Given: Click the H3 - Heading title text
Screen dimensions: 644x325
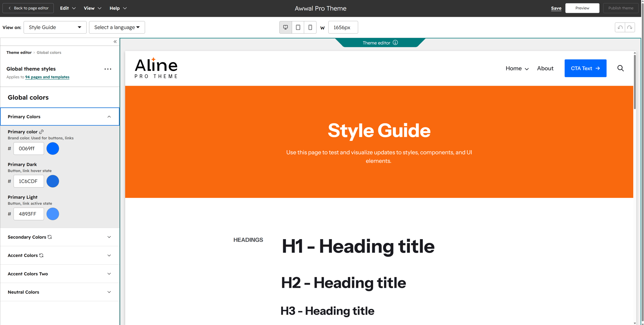Looking at the screenshot, I should (327, 311).
